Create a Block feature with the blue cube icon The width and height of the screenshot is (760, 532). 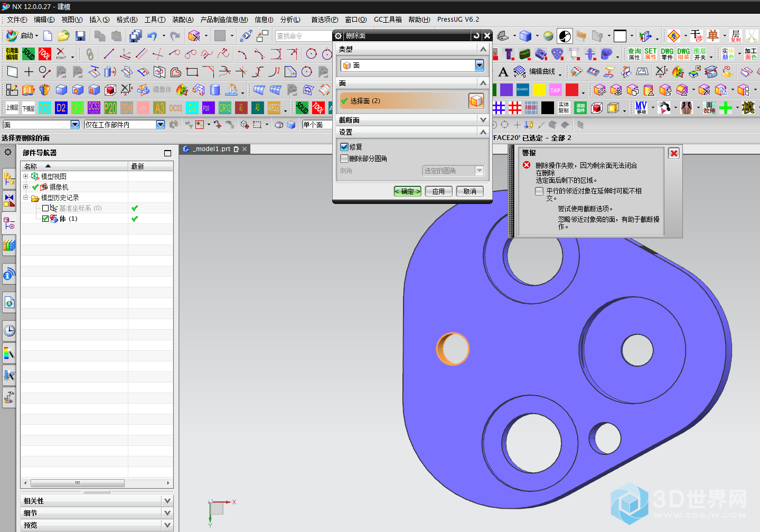coord(61,90)
